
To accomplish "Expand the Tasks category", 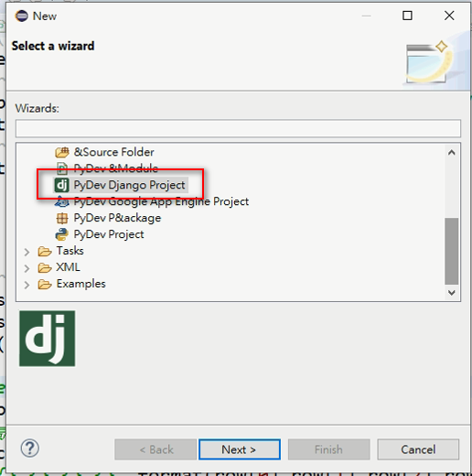I will click(x=27, y=252).
